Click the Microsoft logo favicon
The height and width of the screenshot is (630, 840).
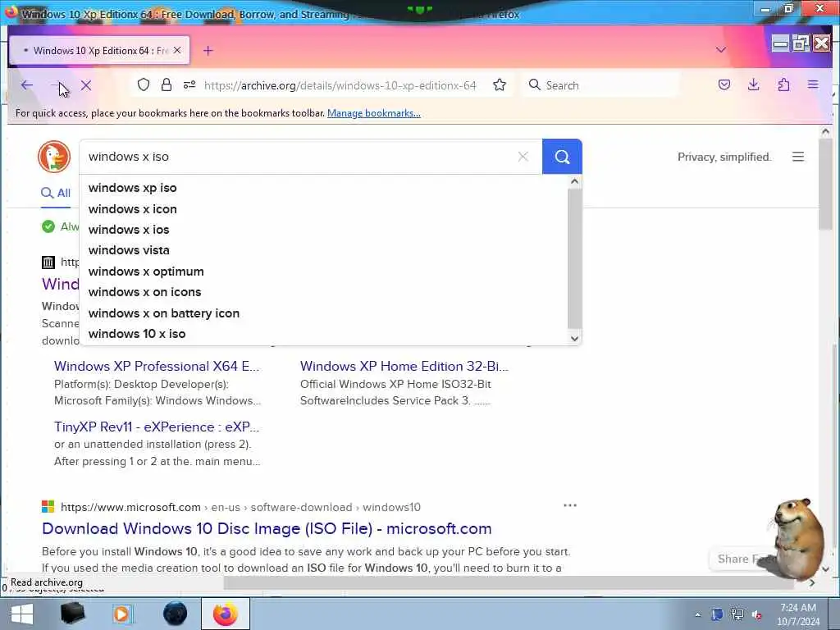48,507
